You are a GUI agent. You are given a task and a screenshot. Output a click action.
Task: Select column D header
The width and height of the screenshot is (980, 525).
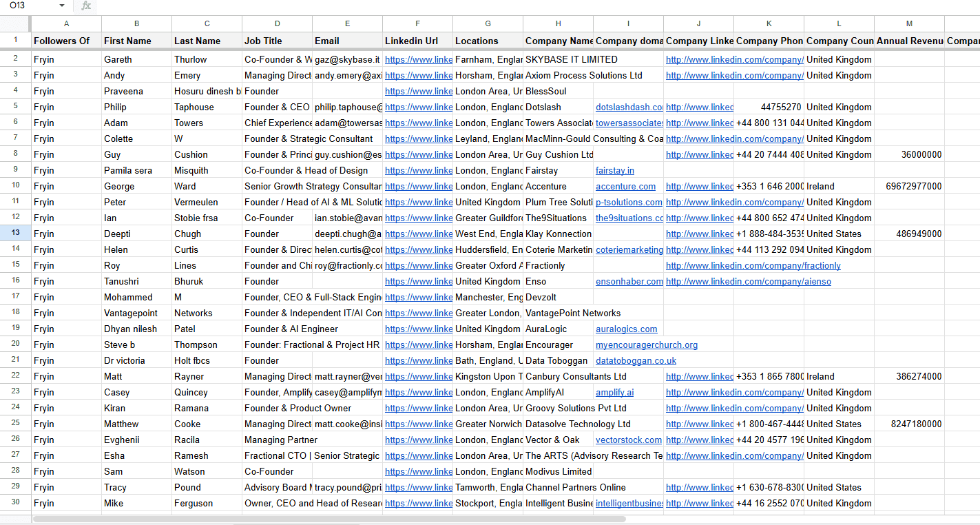click(277, 23)
